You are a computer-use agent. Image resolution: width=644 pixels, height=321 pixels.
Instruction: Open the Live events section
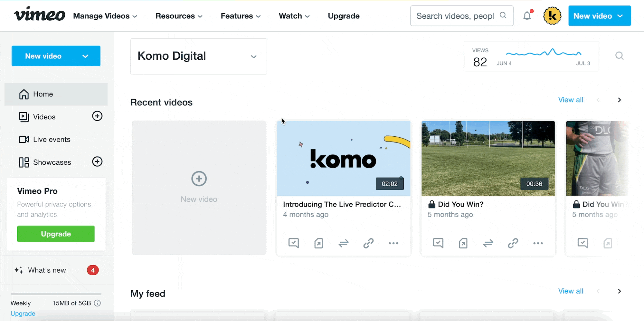tap(52, 140)
